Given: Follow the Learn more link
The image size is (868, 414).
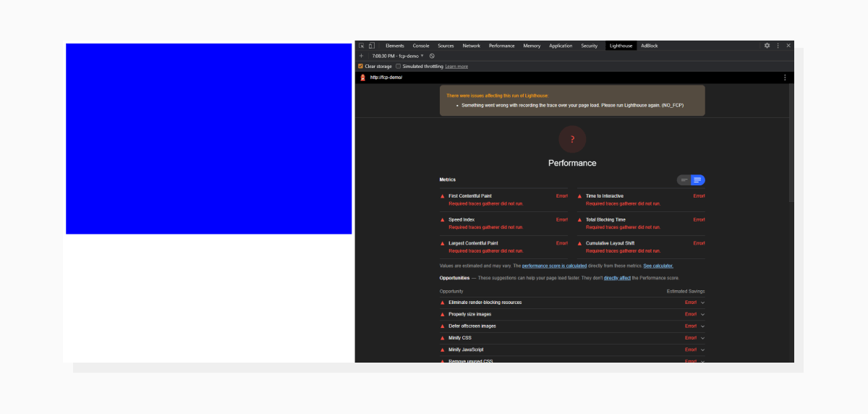Looking at the screenshot, I should pos(456,67).
